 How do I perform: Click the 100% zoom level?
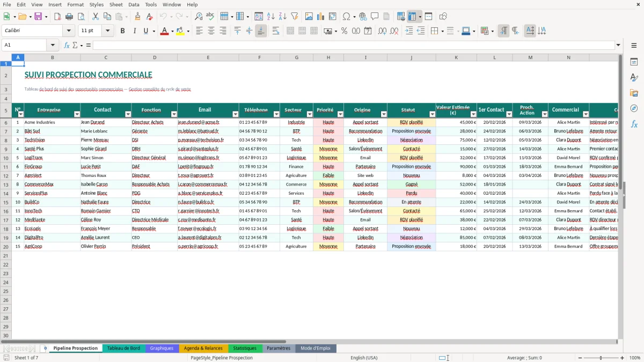pos(635,358)
